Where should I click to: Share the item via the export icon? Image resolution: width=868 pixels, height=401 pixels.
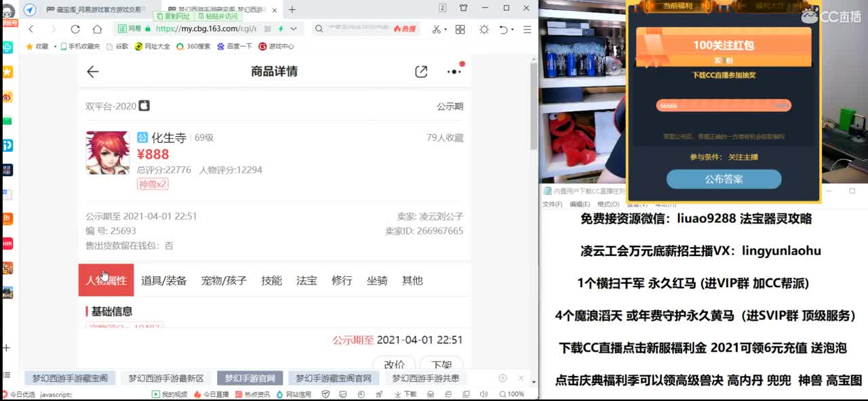(x=421, y=72)
